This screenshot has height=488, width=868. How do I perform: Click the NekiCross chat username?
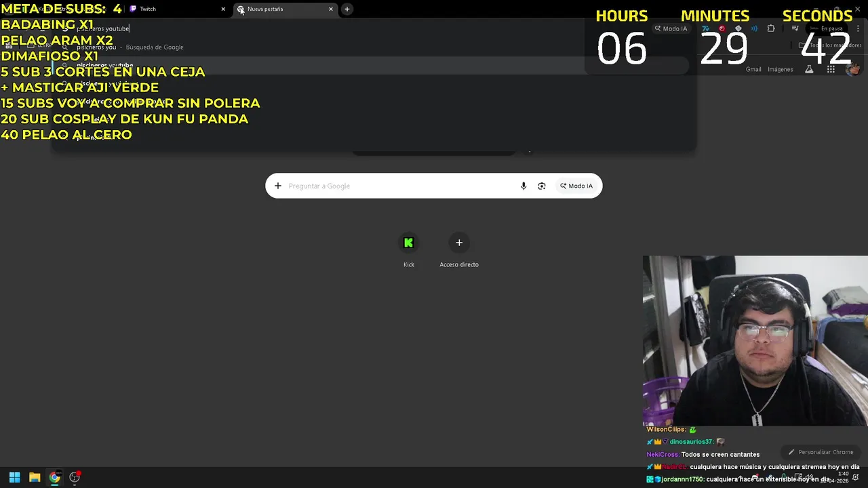662,454
